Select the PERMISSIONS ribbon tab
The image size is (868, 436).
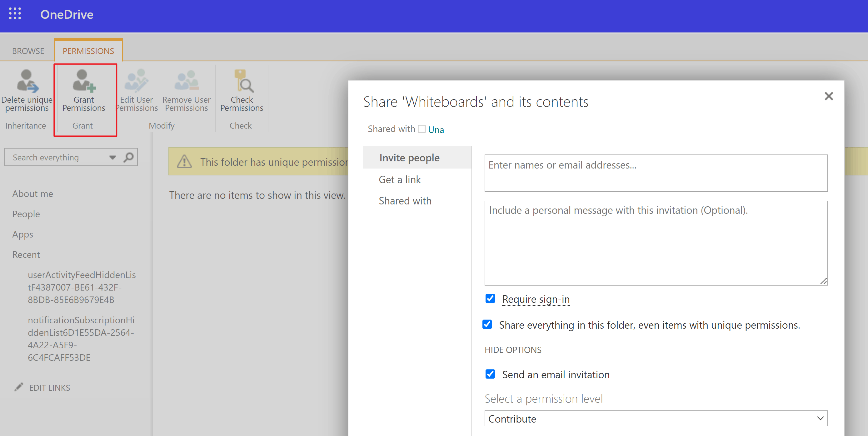tap(88, 51)
